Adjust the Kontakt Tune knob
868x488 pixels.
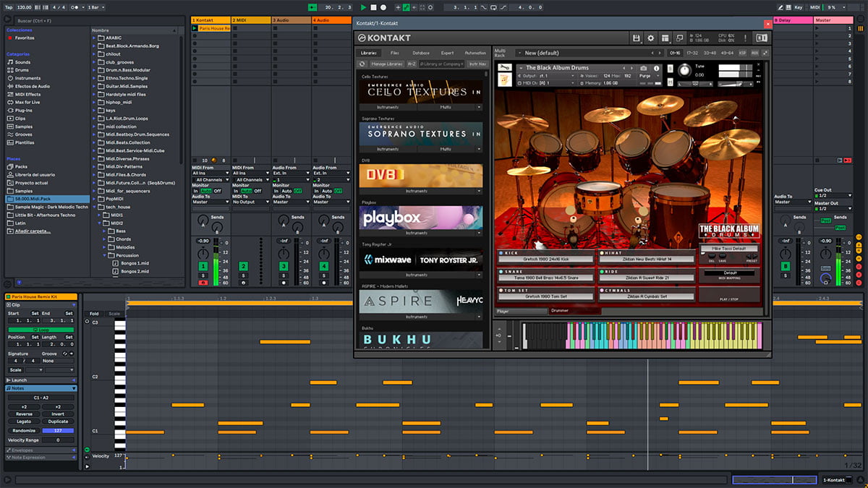tap(684, 71)
